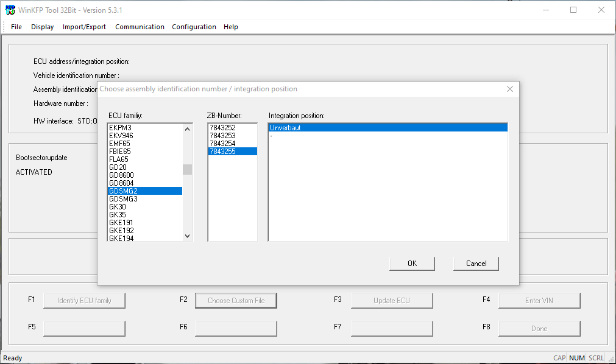Select the dash entry under Unverbaut
The width and height of the screenshot is (616, 364).
[x=388, y=136]
